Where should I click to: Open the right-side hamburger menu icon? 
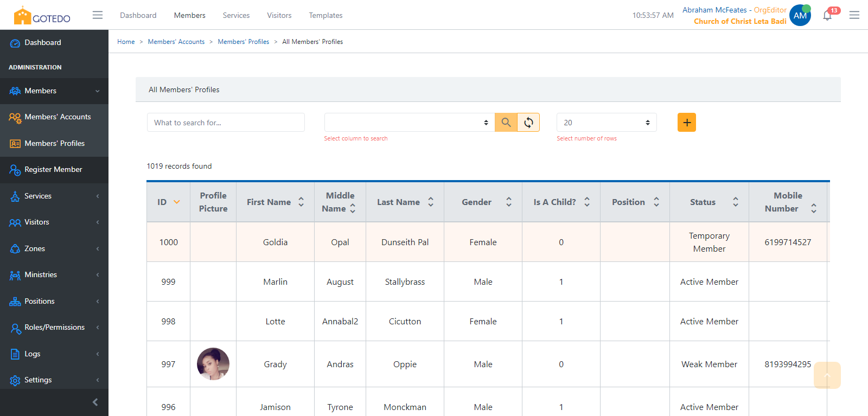pos(854,15)
